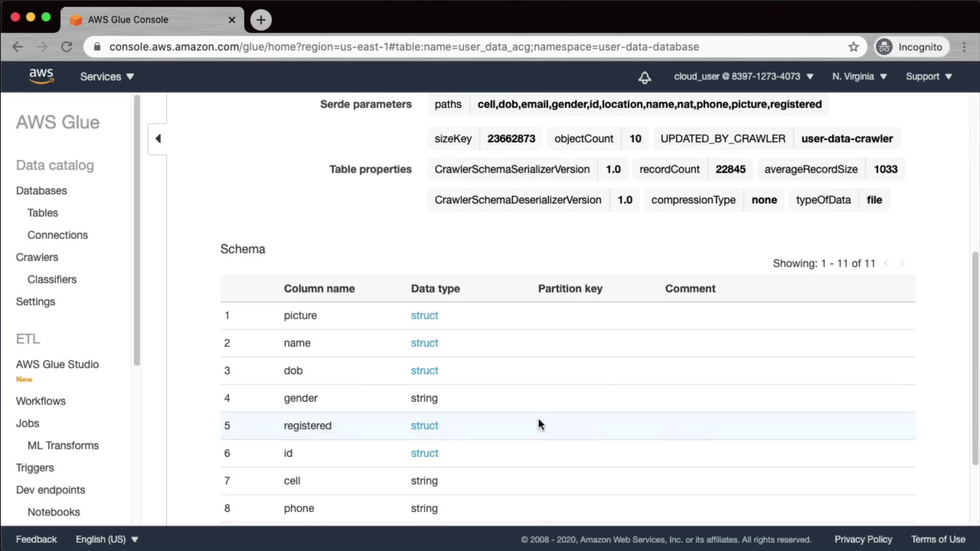Reload the page via the refresh icon
980x551 pixels.
[x=67, y=47]
